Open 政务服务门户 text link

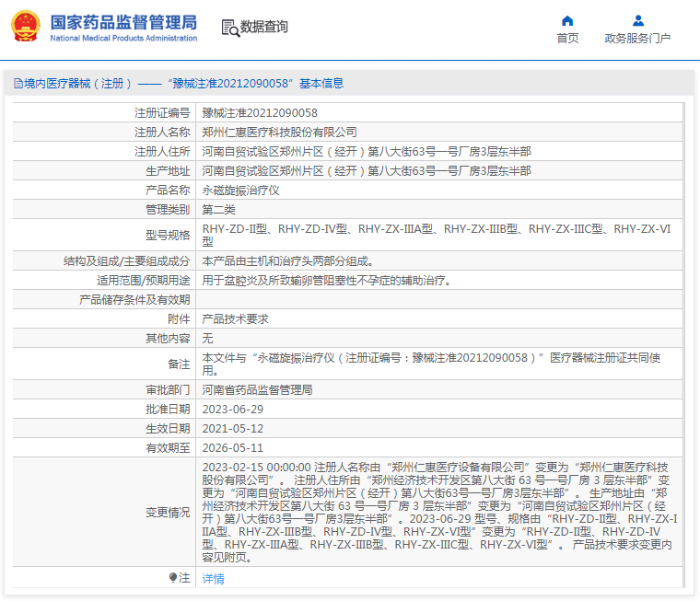pyautogui.click(x=637, y=39)
